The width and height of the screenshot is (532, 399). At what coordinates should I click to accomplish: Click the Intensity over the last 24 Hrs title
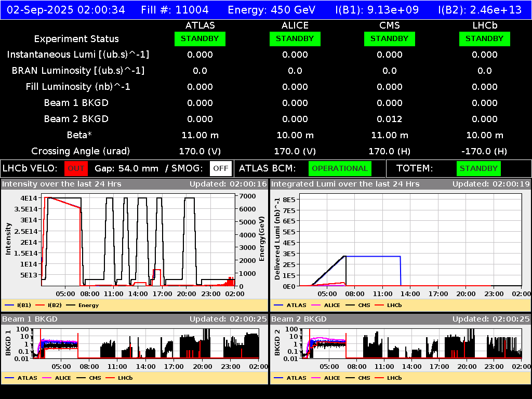point(62,184)
